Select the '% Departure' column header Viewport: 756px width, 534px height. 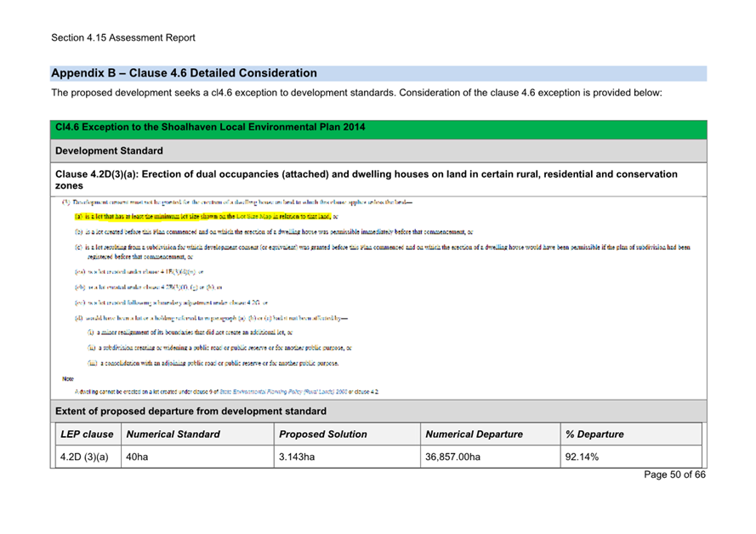pyautogui.click(x=594, y=435)
